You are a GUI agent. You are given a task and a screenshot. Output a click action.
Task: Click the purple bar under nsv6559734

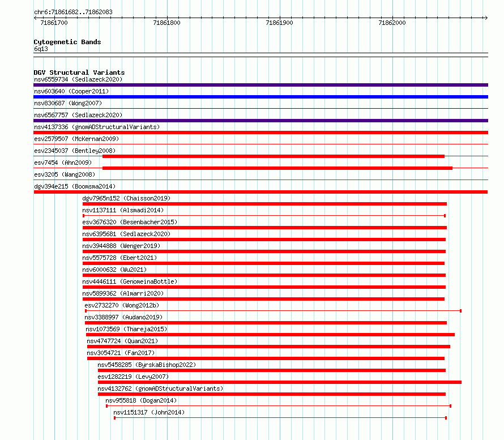tap(260, 85)
